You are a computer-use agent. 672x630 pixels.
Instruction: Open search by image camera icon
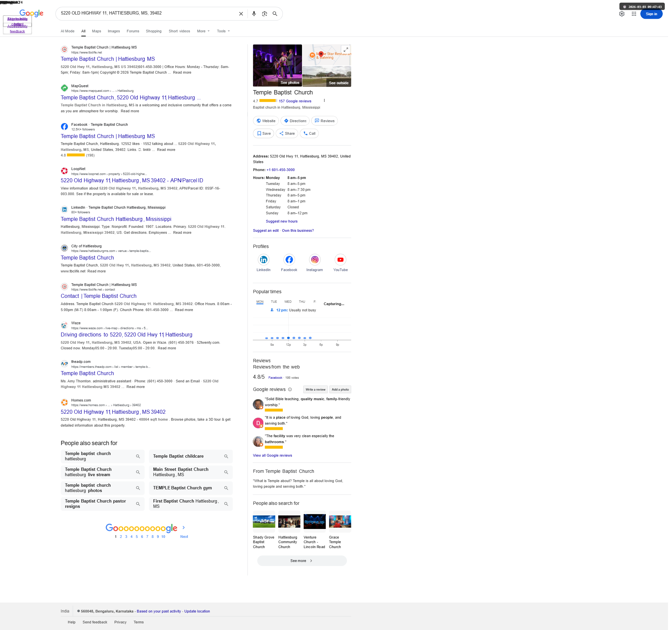[x=266, y=14]
